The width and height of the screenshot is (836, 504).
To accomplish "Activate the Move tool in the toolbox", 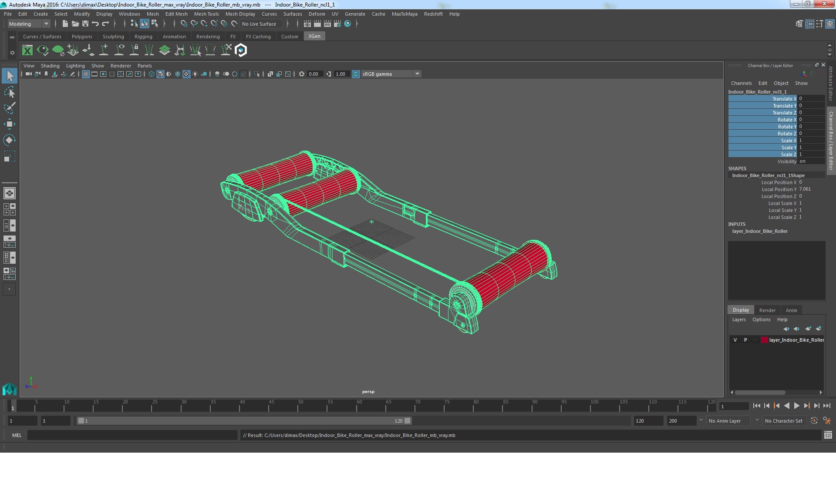I will 9,124.
